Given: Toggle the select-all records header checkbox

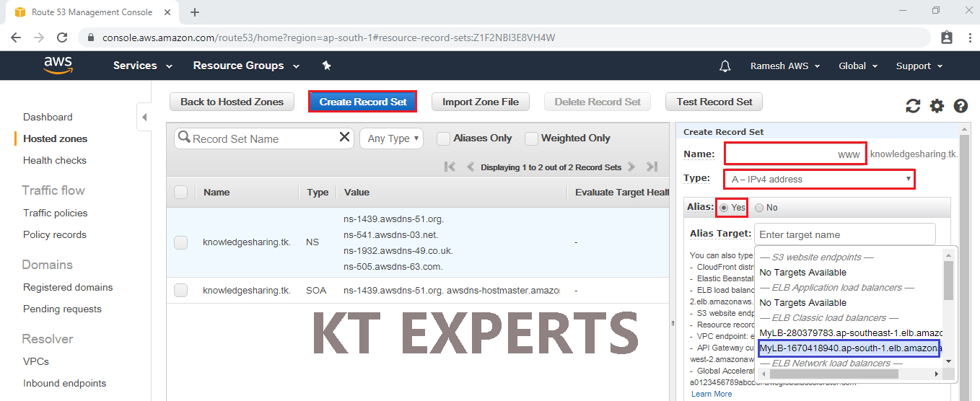Looking at the screenshot, I should click(181, 192).
